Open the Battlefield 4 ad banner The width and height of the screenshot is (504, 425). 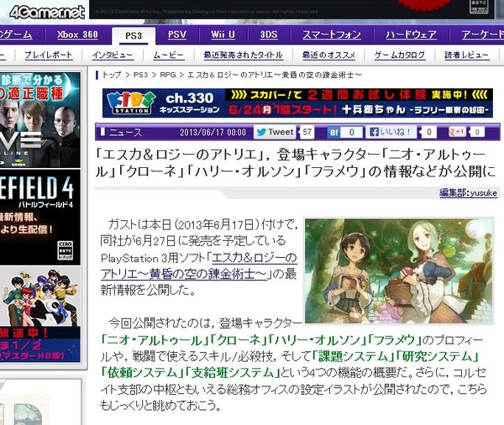pyautogui.click(x=39, y=218)
